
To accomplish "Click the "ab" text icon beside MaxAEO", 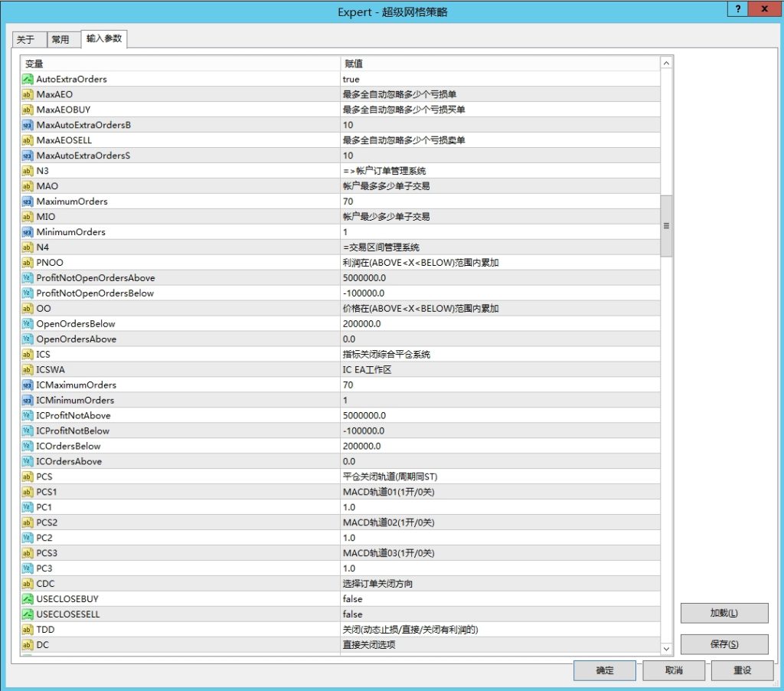I will (x=27, y=94).
